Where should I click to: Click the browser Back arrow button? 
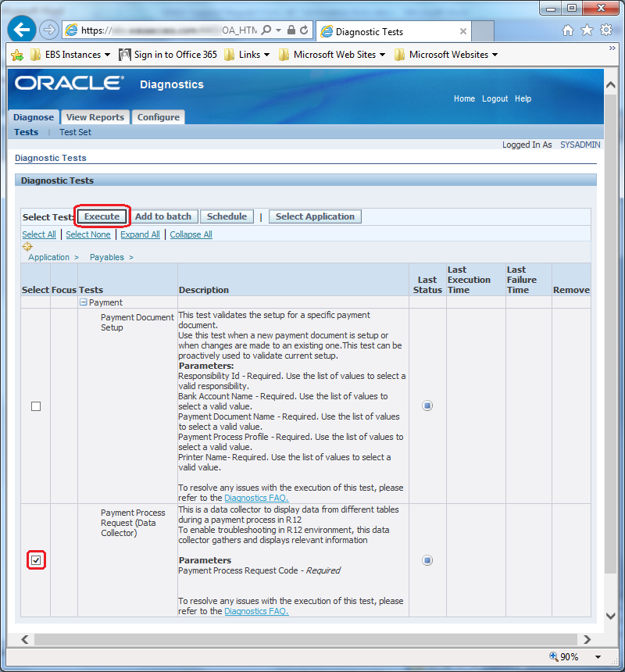(21, 30)
